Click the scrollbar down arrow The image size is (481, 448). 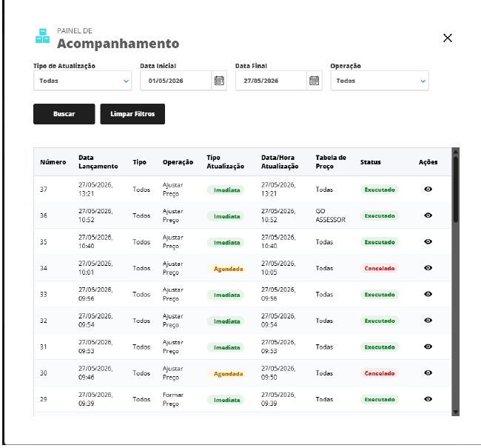(x=456, y=412)
